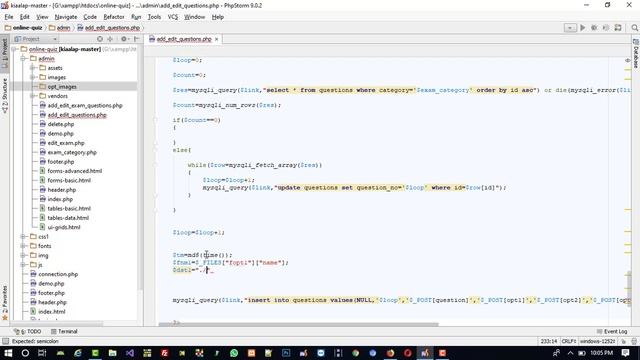Open the Code menu
This screenshot has width=640, height=360.
click(x=90, y=17)
